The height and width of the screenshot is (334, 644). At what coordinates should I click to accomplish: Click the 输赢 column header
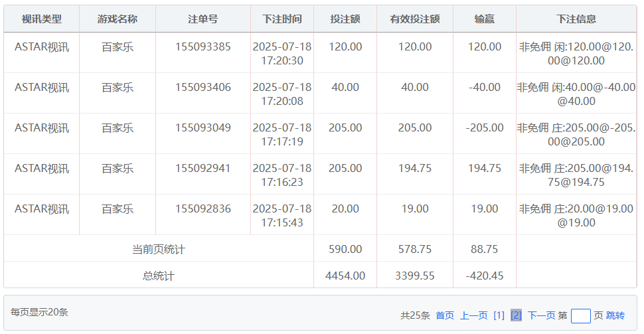tap(484, 19)
